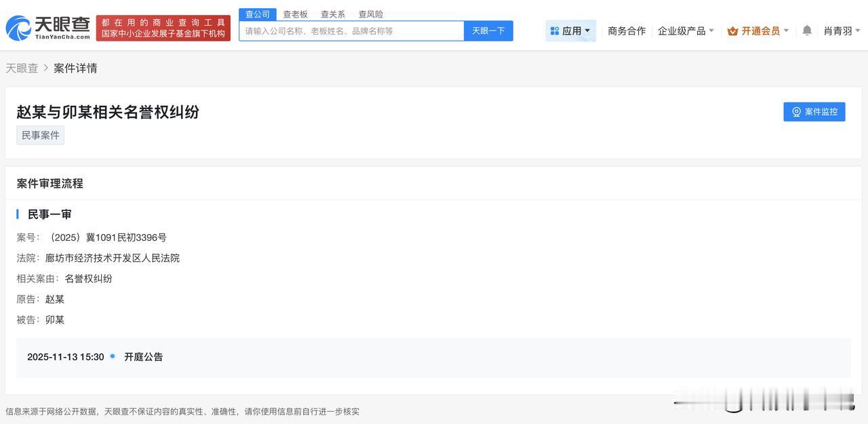Open the 查风险 tab
The height and width of the screenshot is (424, 868).
[x=371, y=14]
